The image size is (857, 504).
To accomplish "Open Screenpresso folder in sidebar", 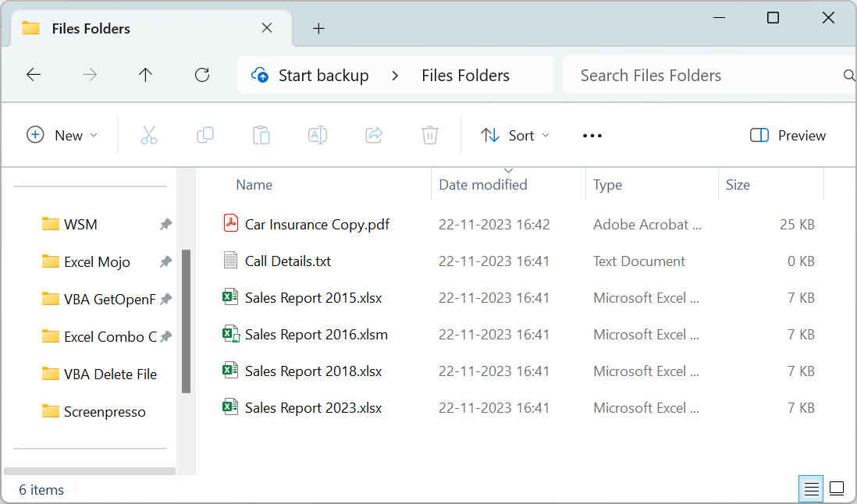I will click(105, 411).
